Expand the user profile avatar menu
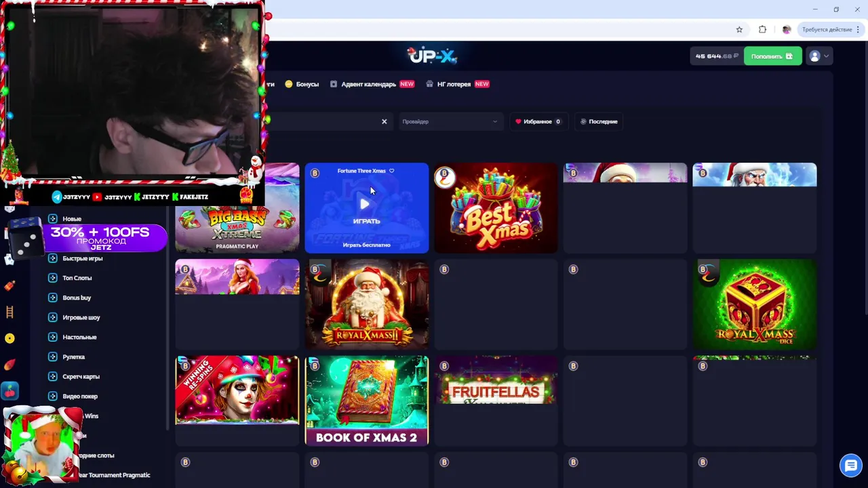Image resolution: width=868 pixels, height=488 pixels. (x=819, y=56)
